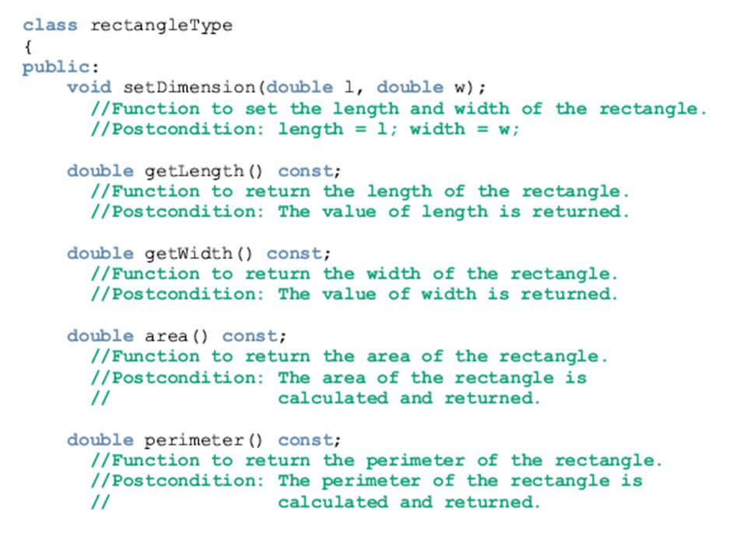Click comment 'Function to return the area'

(261, 357)
